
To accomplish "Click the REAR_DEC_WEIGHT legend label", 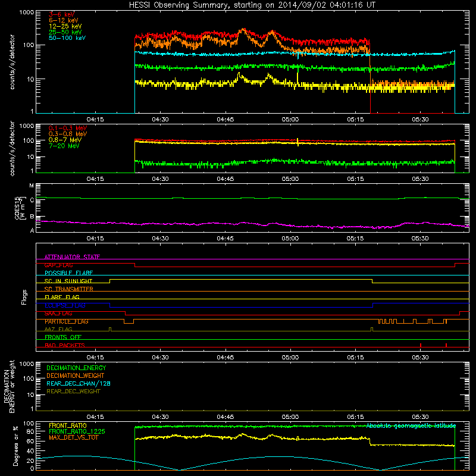I will [x=73, y=392].
